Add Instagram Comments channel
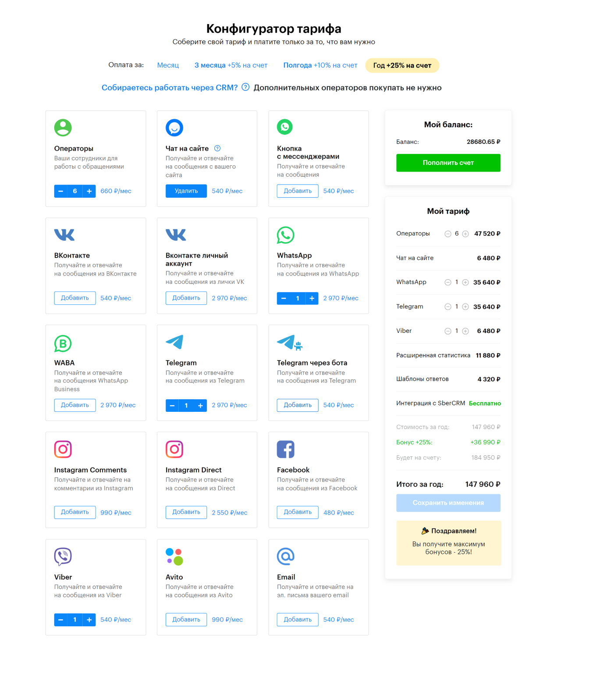 pyautogui.click(x=75, y=512)
